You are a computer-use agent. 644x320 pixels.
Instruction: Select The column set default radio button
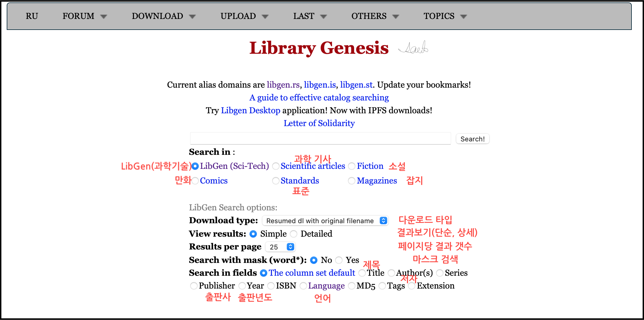264,273
